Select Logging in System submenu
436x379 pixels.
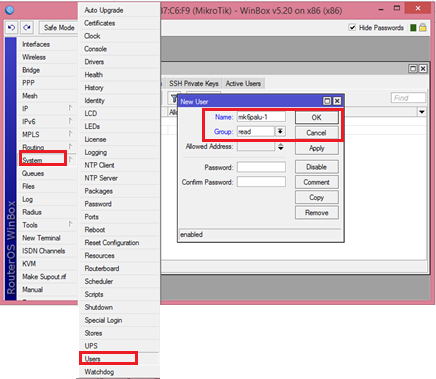click(118, 152)
